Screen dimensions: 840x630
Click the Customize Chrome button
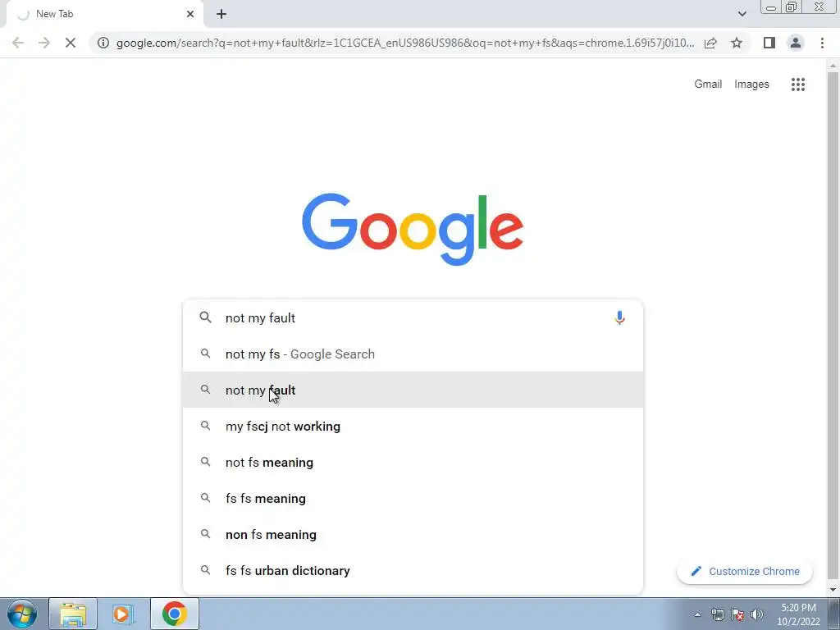[745, 571]
